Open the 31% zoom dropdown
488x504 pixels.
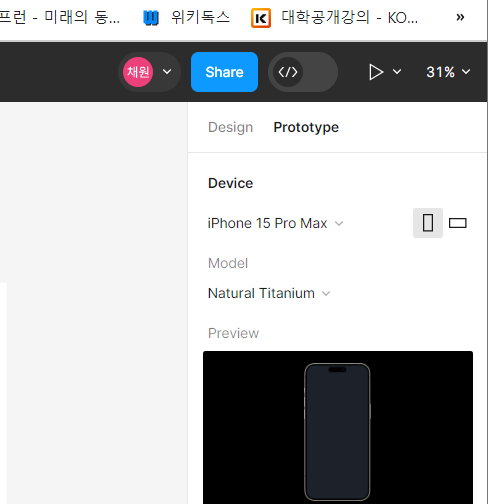448,72
